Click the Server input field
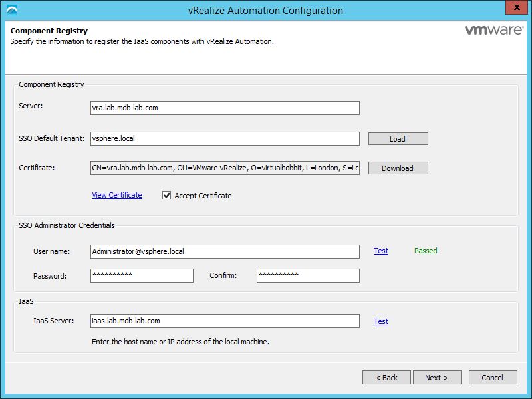Screen dimensions: 532x399 click(225, 108)
